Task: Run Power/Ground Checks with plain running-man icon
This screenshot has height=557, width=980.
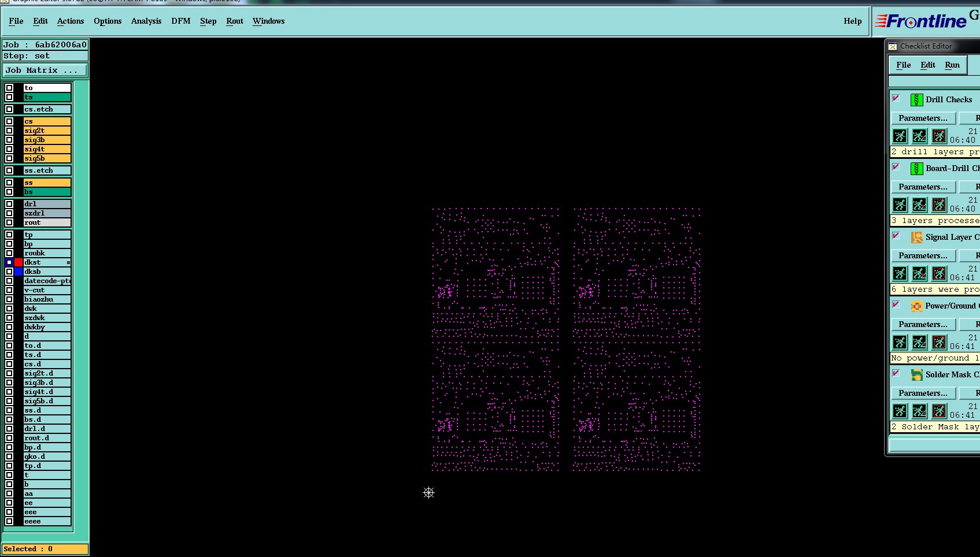Action: 900,342
